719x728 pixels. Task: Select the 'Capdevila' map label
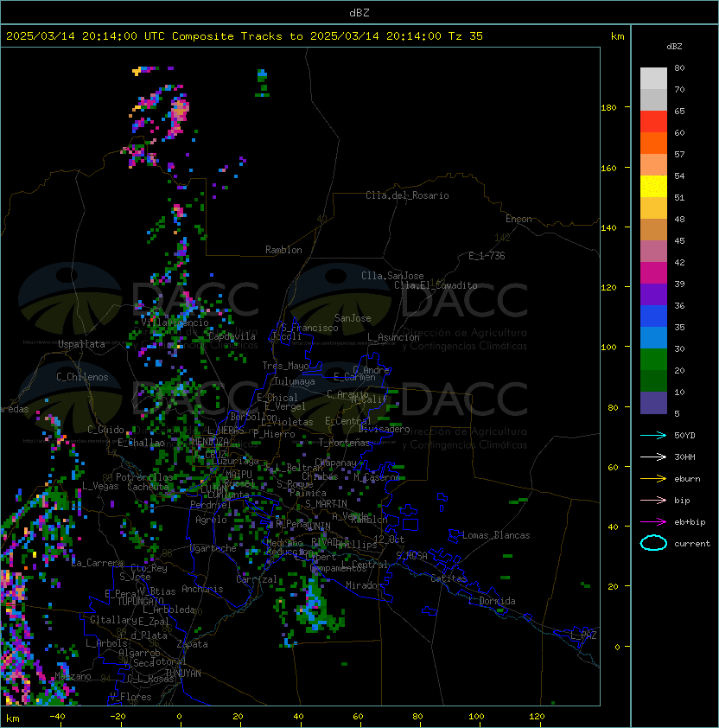(x=232, y=336)
